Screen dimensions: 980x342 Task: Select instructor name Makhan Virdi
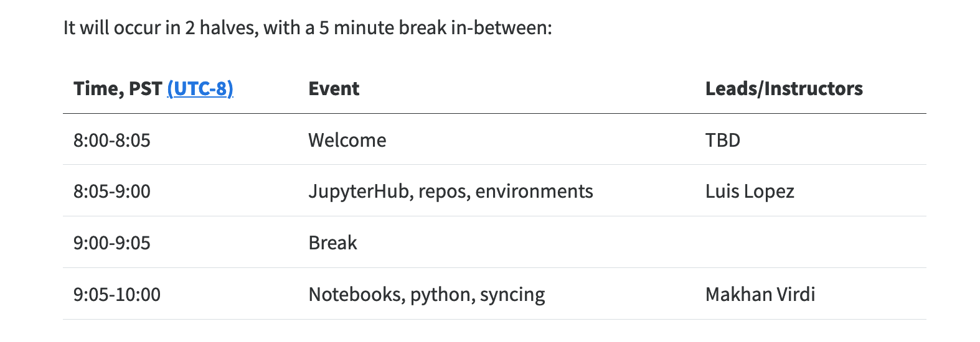(760, 295)
